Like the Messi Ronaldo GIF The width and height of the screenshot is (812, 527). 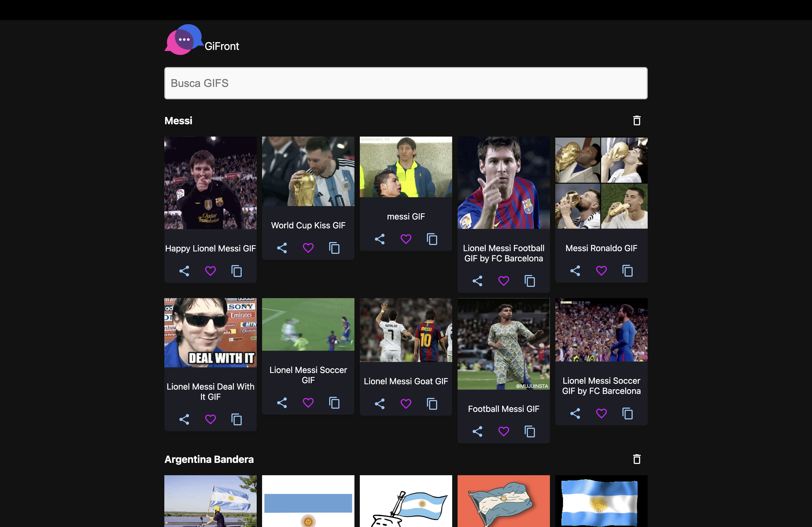pyautogui.click(x=601, y=271)
